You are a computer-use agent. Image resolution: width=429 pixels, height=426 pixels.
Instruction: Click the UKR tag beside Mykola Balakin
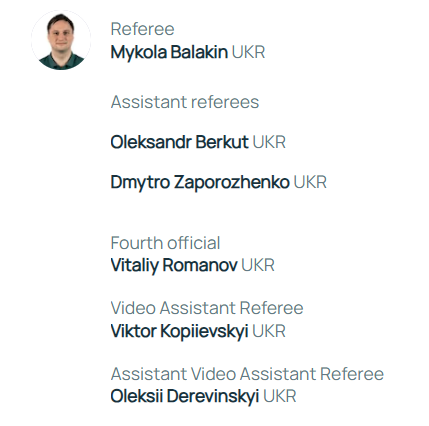tap(248, 52)
